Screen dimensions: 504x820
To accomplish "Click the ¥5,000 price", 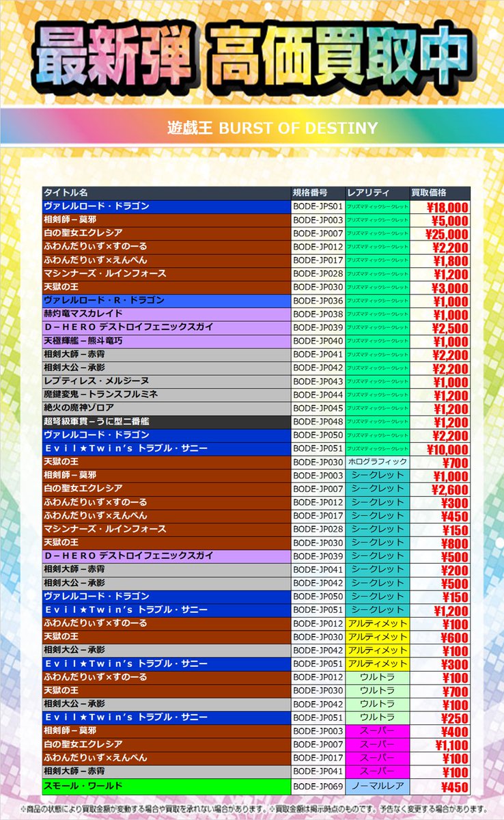I will coord(451,221).
